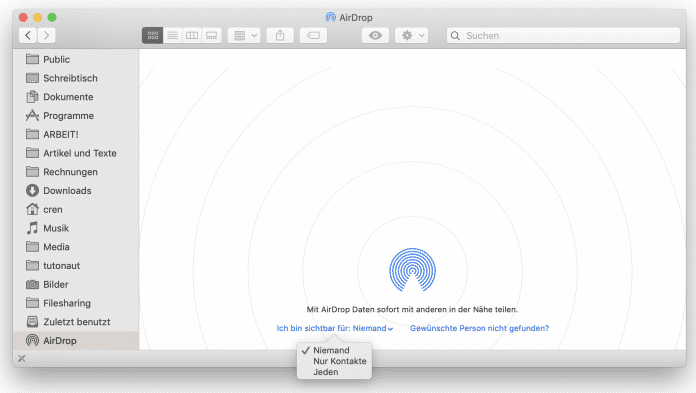The width and height of the screenshot is (696, 393).
Task: Switch to column view mode
Action: coord(192,36)
